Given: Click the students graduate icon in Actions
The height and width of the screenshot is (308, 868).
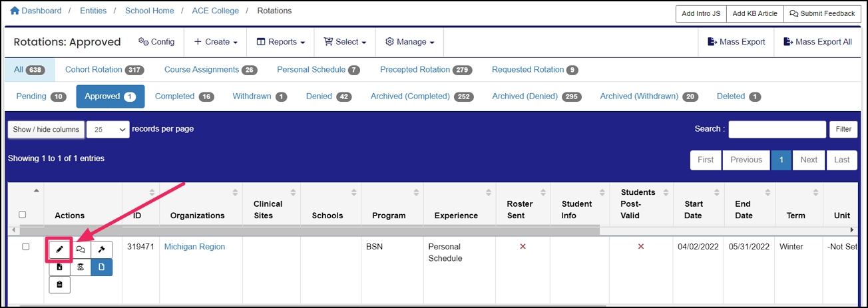Looking at the screenshot, I should pyautogui.click(x=81, y=267).
